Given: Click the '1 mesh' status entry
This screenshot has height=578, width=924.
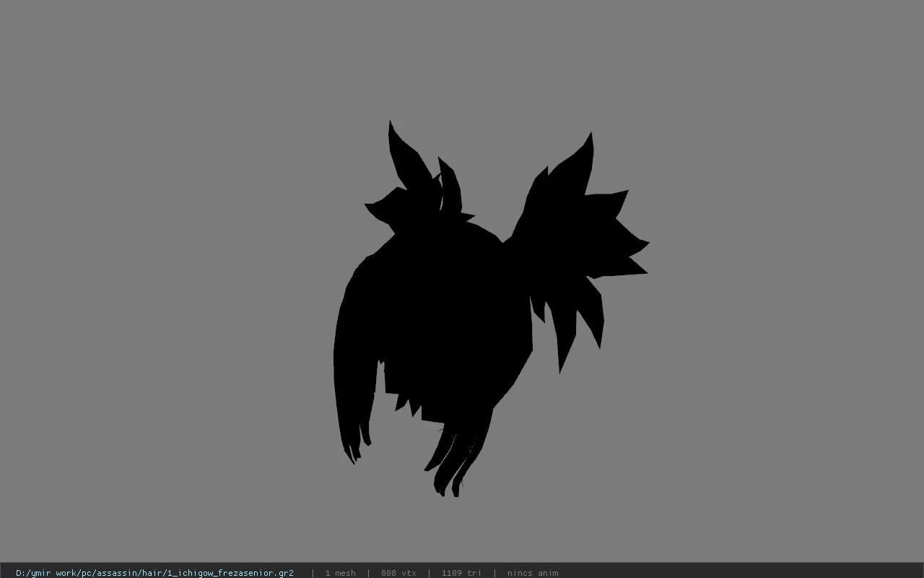Looking at the screenshot, I should [340, 573].
